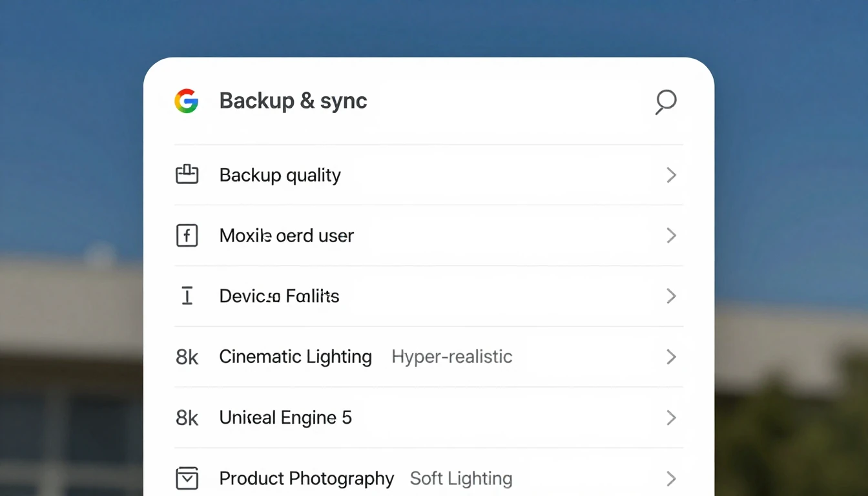The height and width of the screenshot is (496, 868).
Task: Select the Cinematic Lighting entry
Action: point(295,357)
